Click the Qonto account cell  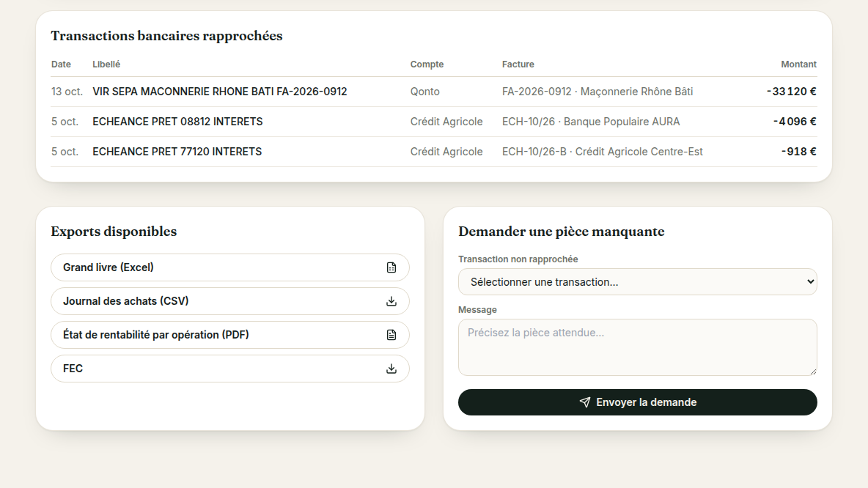pos(425,92)
